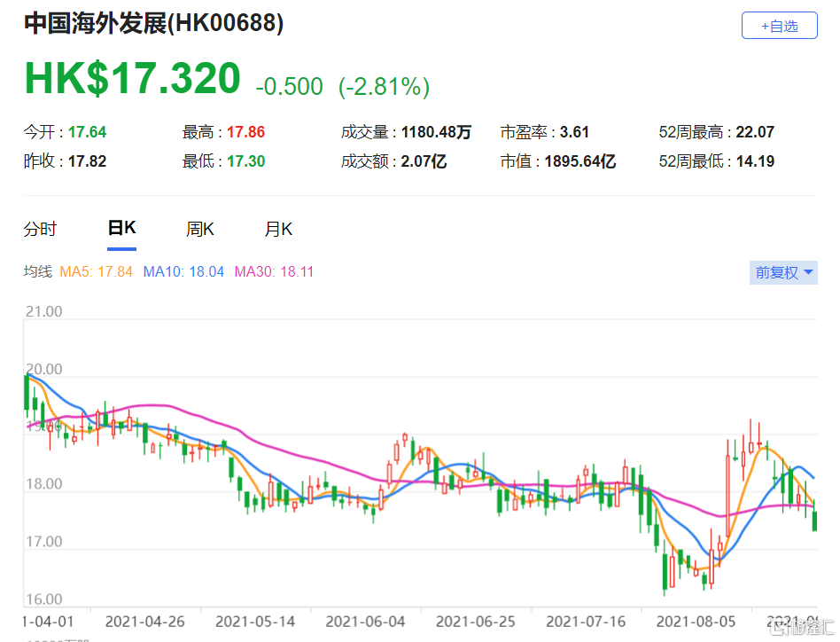Click the 2021-08-05 date axis label

[x=696, y=622]
